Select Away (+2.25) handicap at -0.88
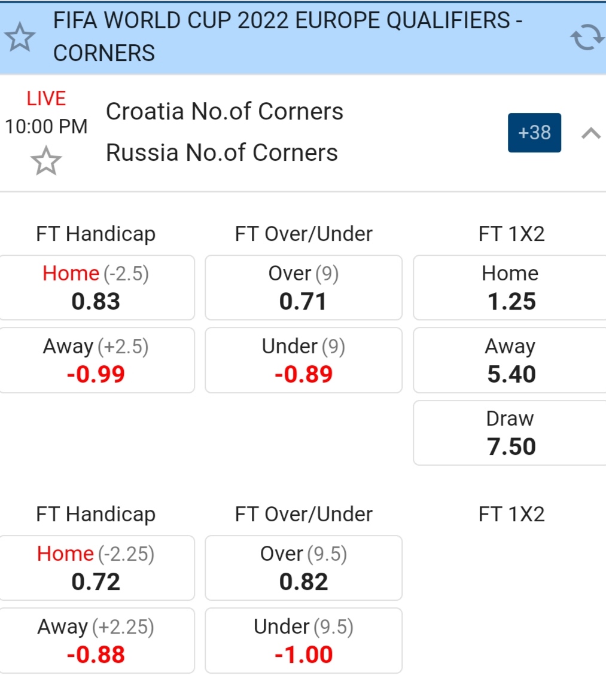 pyautogui.click(x=96, y=640)
